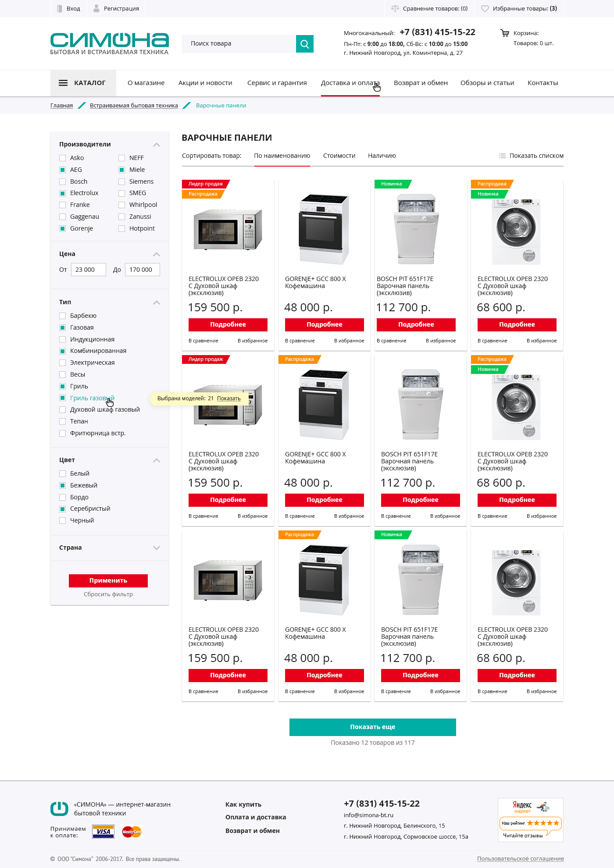This screenshot has width=614, height=868.
Task: Uncheck the AEG manufacturer checkbox
Action: pyautogui.click(x=62, y=170)
